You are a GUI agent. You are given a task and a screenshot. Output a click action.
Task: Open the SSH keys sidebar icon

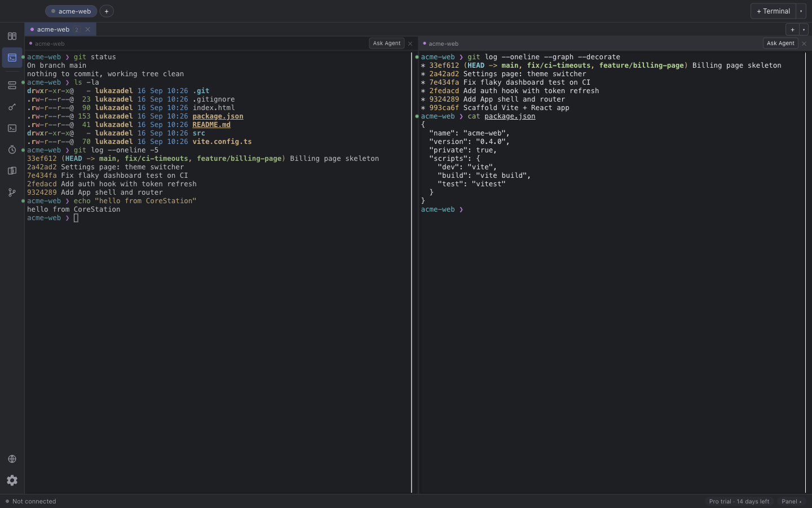tap(12, 107)
